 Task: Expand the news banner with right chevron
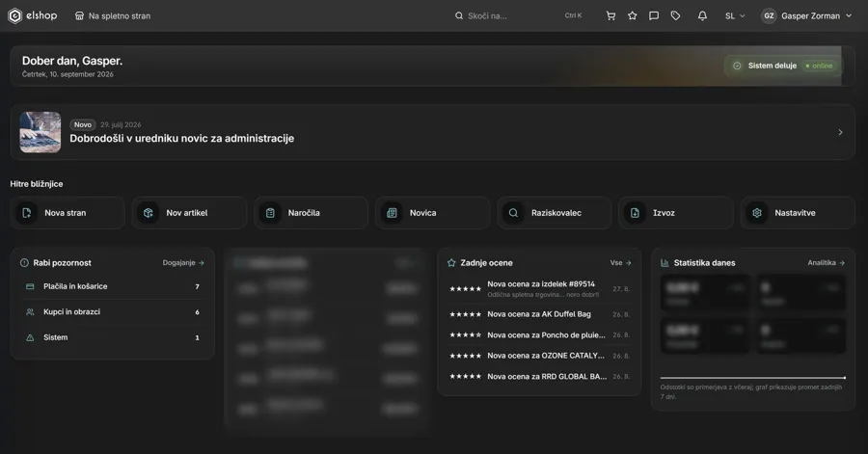click(840, 133)
